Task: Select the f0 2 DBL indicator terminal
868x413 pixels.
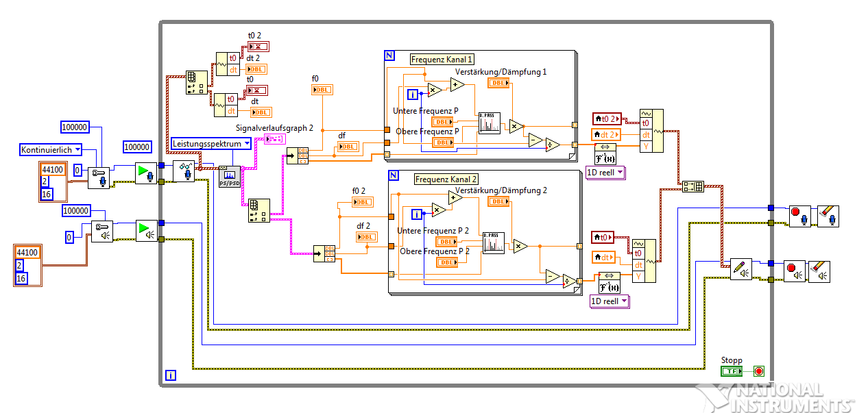Action: coord(362,202)
